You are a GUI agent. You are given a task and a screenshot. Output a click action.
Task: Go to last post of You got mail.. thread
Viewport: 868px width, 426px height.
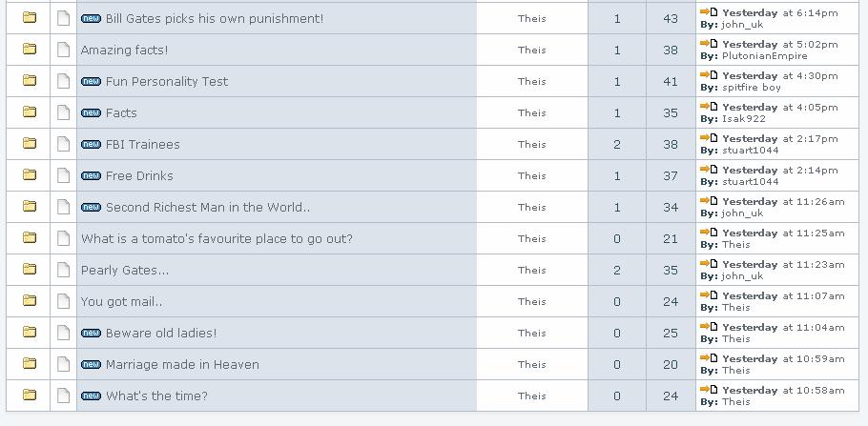(708, 295)
